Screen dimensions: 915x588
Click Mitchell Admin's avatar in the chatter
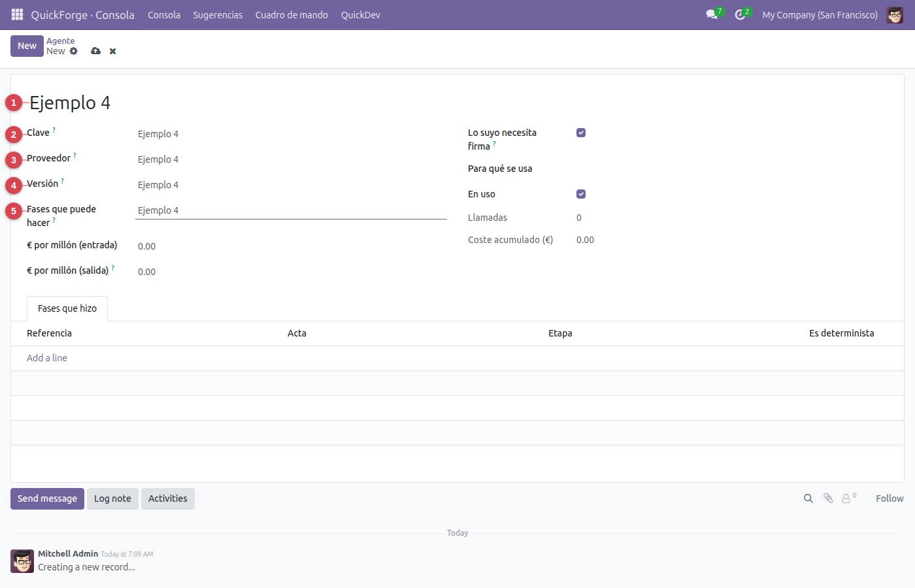coord(22,561)
